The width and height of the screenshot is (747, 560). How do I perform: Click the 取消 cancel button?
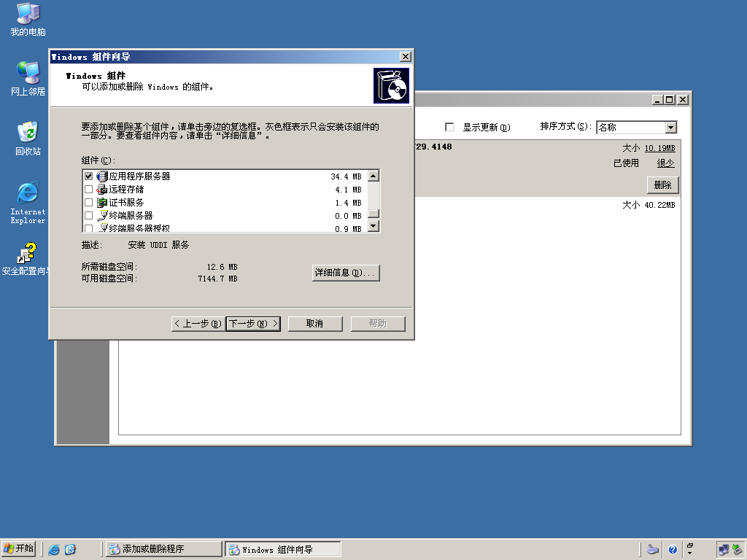tap(315, 324)
